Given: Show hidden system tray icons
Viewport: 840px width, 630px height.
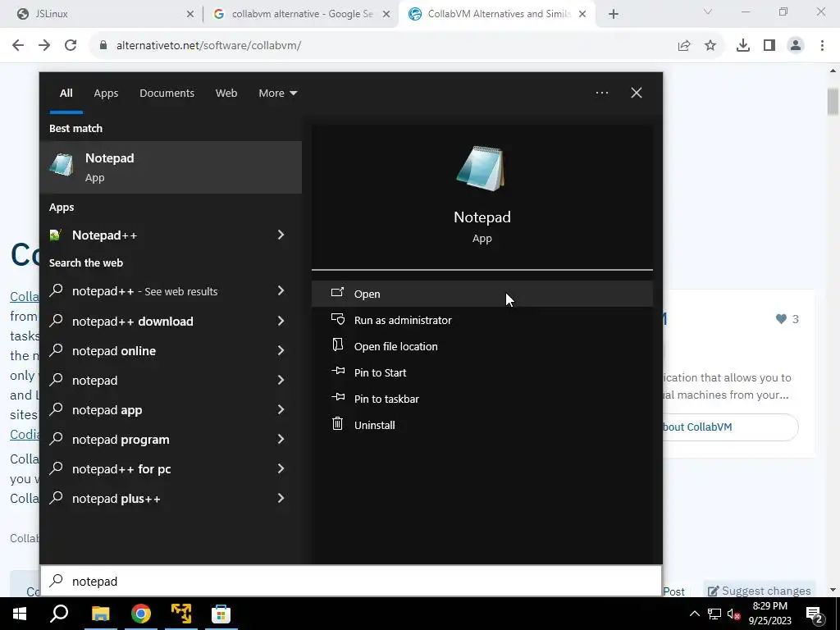Looking at the screenshot, I should pyautogui.click(x=694, y=614).
